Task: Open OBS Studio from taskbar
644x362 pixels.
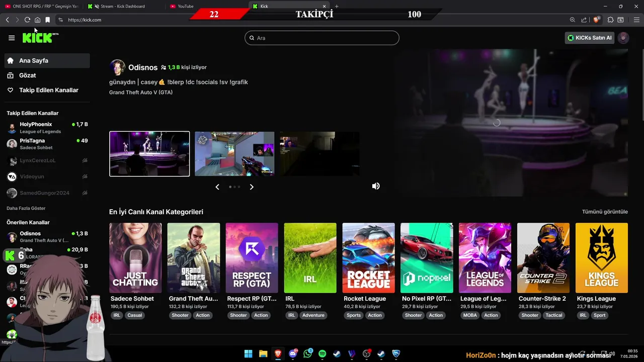Action: pos(367,354)
